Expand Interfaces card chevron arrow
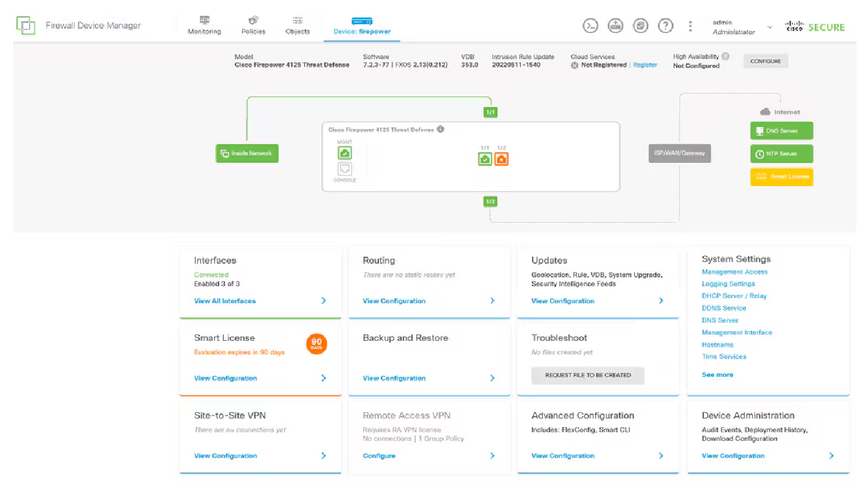 tap(324, 301)
